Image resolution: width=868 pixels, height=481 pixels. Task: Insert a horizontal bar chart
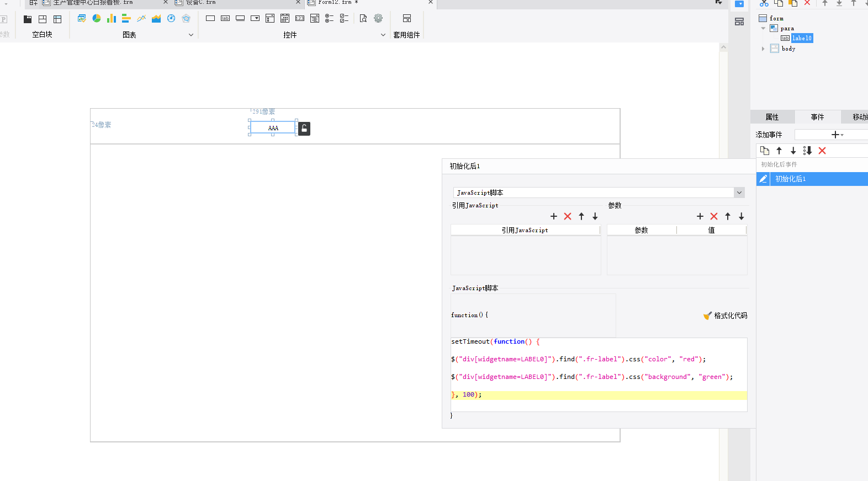[126, 18]
